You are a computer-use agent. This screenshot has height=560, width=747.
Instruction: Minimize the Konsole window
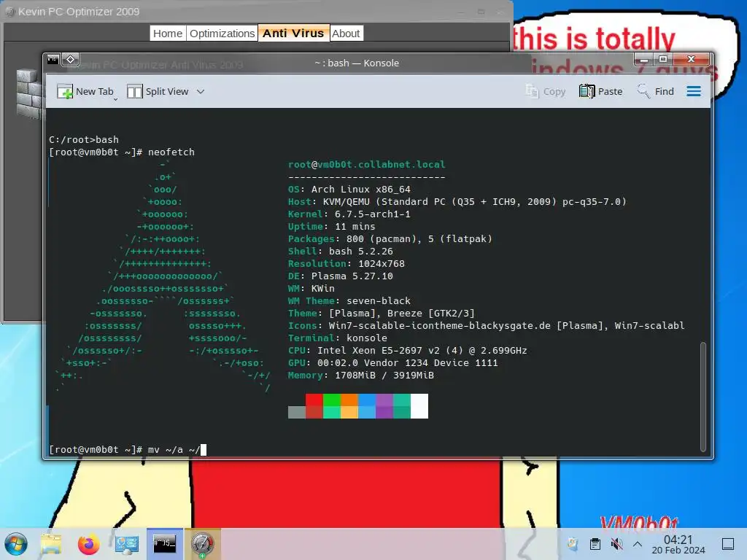pyautogui.click(x=643, y=60)
